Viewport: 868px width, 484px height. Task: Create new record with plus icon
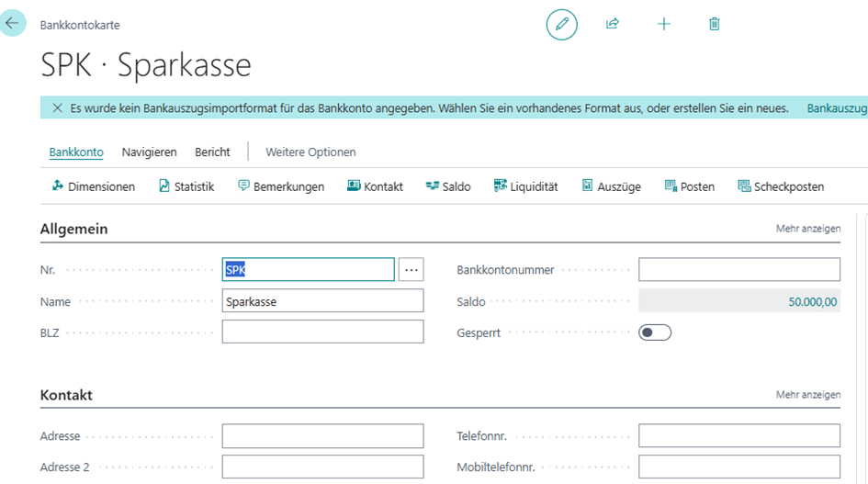pos(664,25)
